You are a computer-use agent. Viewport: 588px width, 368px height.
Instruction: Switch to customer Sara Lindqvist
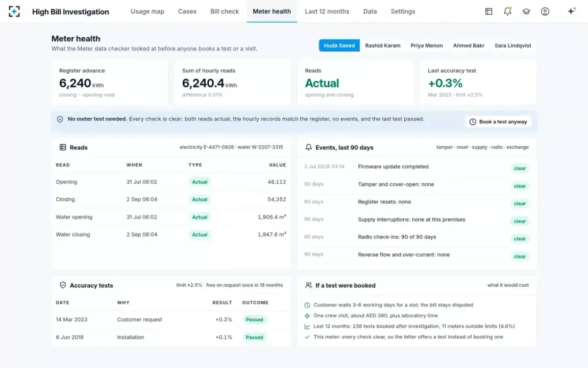point(513,46)
